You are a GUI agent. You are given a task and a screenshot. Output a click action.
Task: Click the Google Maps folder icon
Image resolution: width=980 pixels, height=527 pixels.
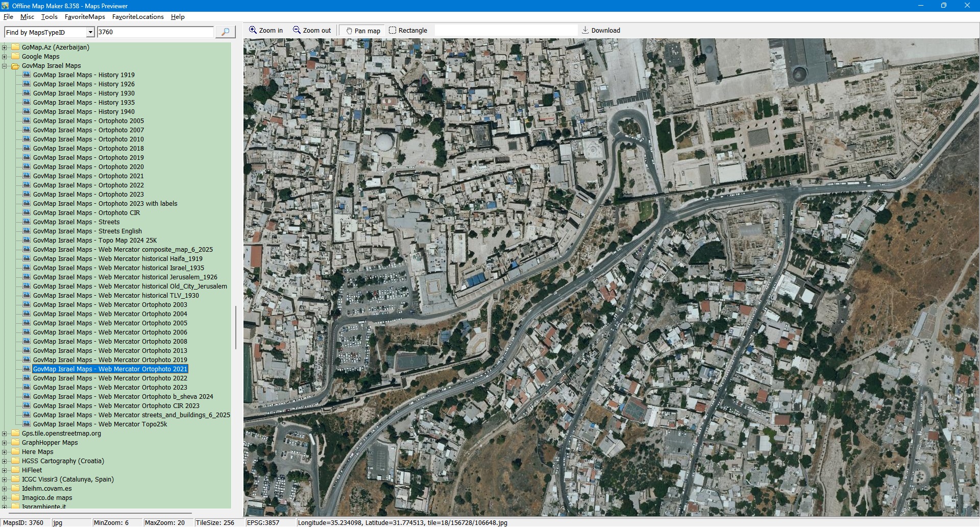click(15, 57)
